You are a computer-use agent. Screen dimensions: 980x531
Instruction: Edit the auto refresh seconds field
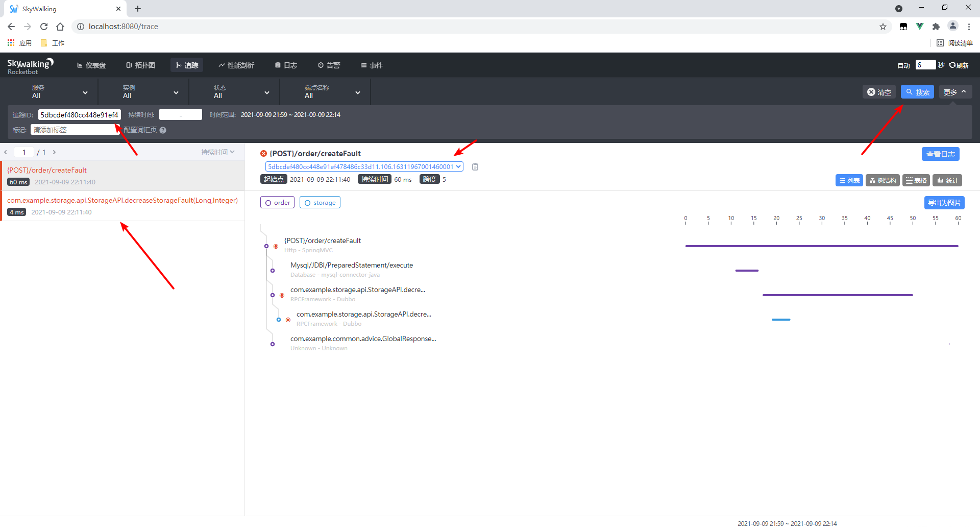click(925, 65)
